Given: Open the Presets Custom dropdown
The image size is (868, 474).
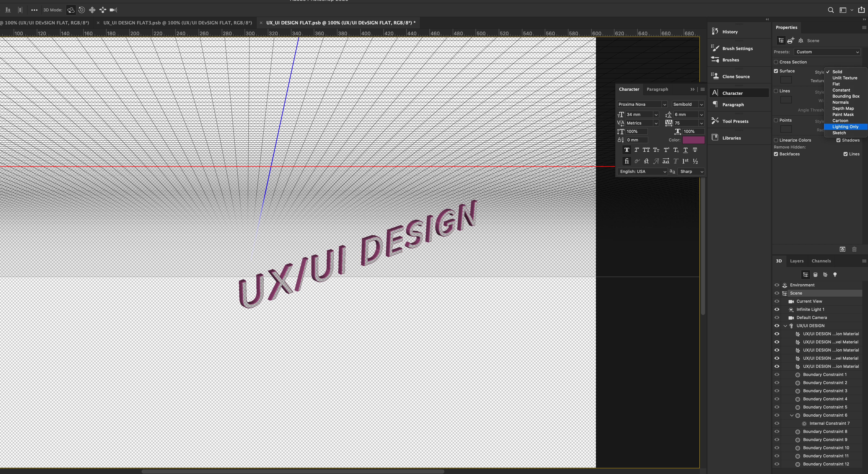Looking at the screenshot, I should click(827, 52).
